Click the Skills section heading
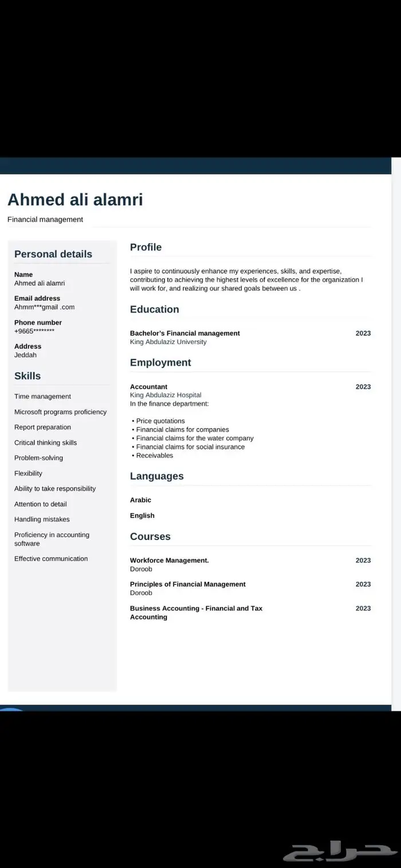Viewport: 401px width, 868px height. [x=27, y=376]
